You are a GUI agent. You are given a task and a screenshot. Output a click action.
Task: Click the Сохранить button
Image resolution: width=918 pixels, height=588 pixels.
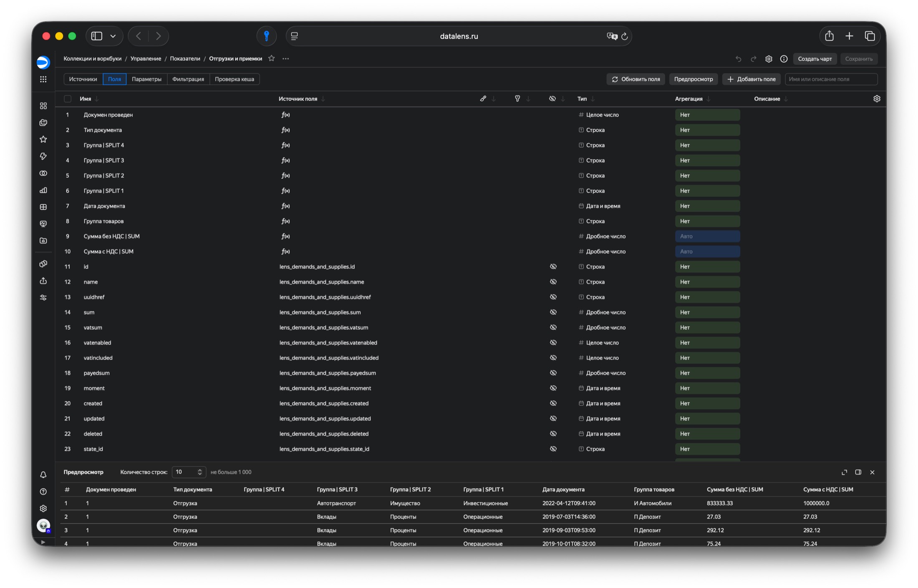point(859,59)
